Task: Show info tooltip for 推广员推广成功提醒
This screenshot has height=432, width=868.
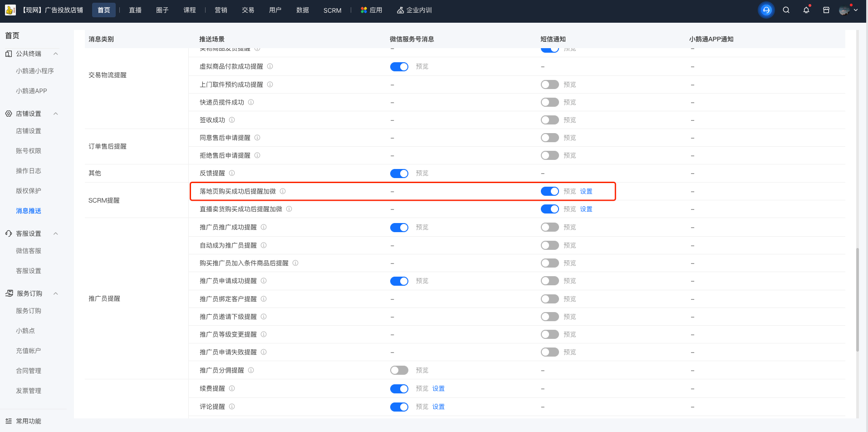Action: click(264, 227)
